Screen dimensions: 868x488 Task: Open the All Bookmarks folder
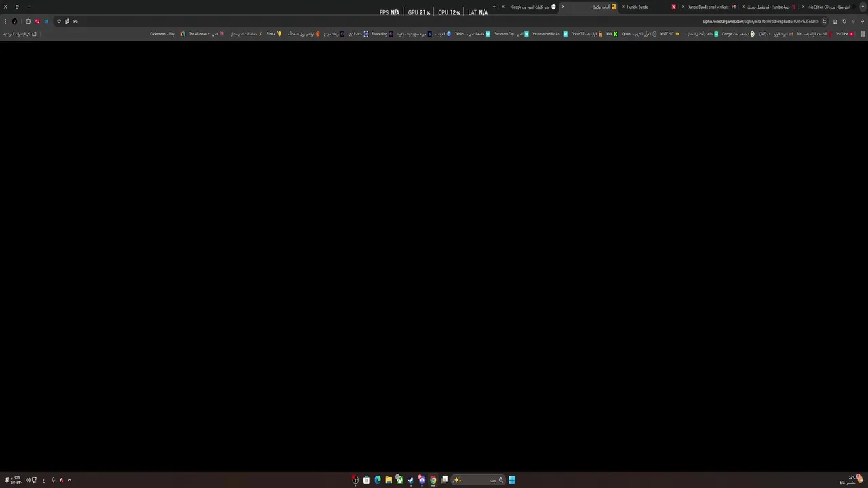(20, 34)
